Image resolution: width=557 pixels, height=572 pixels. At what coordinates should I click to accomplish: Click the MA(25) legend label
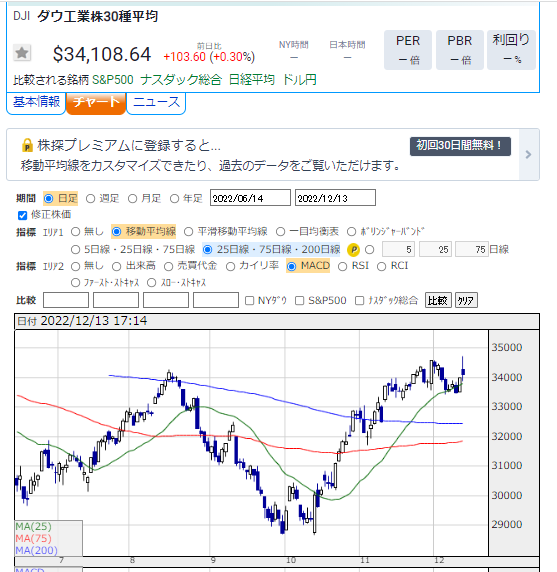(34, 526)
